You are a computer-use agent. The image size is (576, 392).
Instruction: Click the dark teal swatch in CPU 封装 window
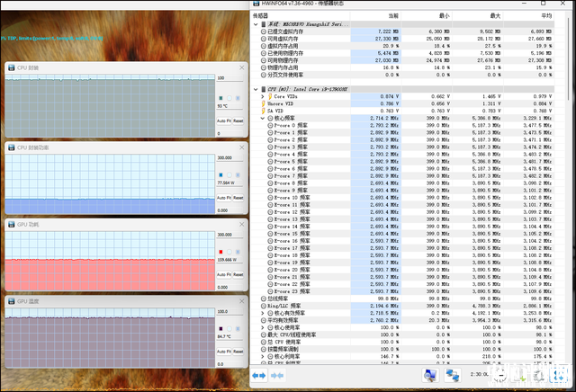pyautogui.click(x=220, y=98)
